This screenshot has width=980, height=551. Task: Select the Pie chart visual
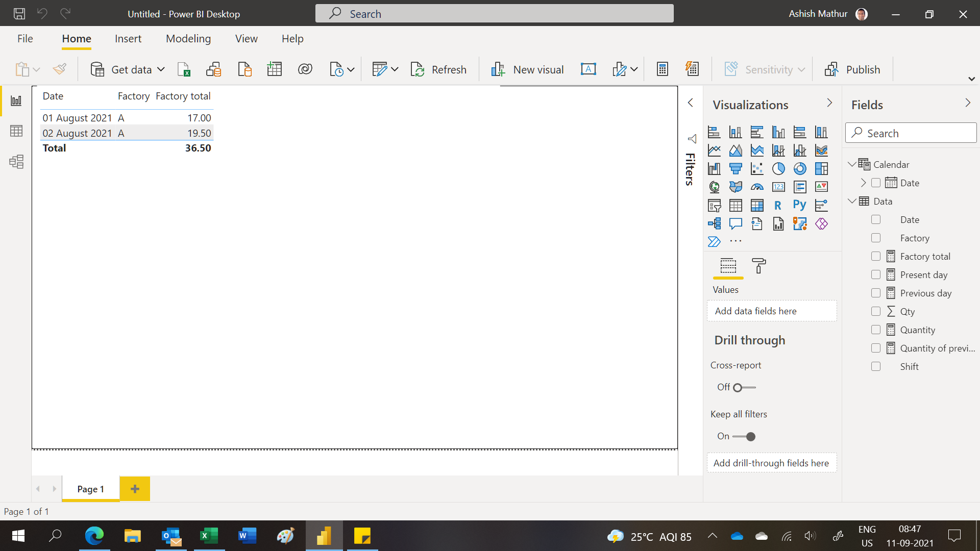(778, 168)
